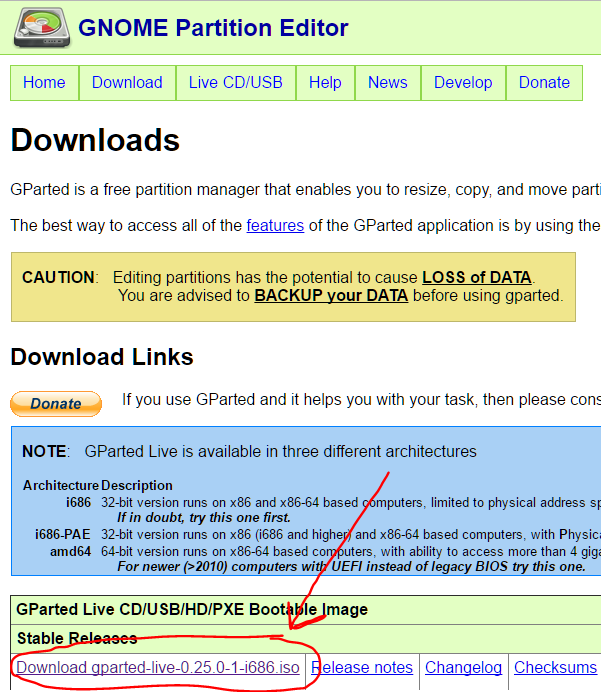Click the Downloads page heading
Screen dimensions: 601x692
tap(95, 140)
